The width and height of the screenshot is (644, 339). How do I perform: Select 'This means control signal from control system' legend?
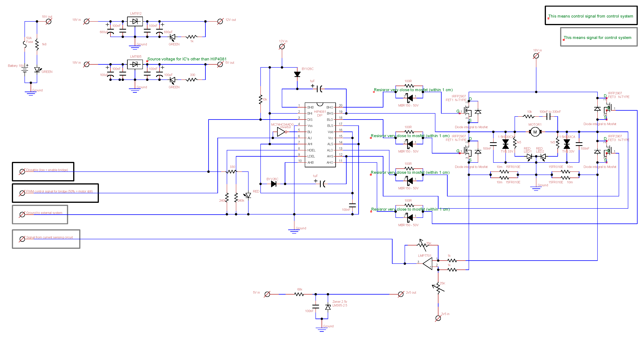click(590, 16)
